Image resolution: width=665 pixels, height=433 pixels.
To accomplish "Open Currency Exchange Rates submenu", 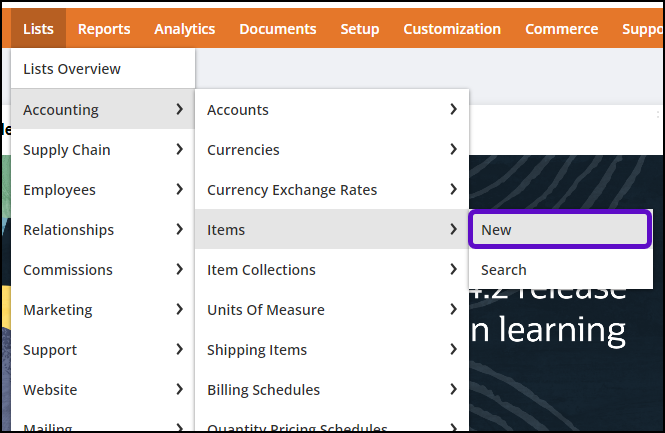I will [331, 190].
